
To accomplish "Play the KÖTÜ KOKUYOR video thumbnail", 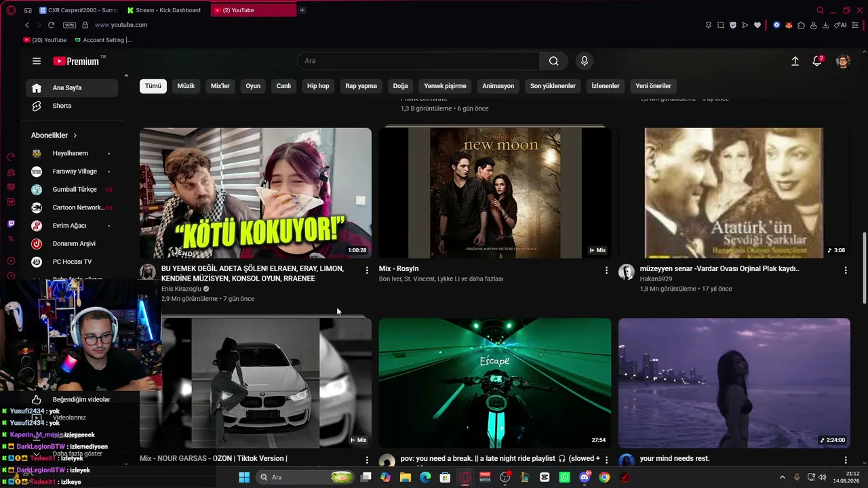I will tap(256, 193).
